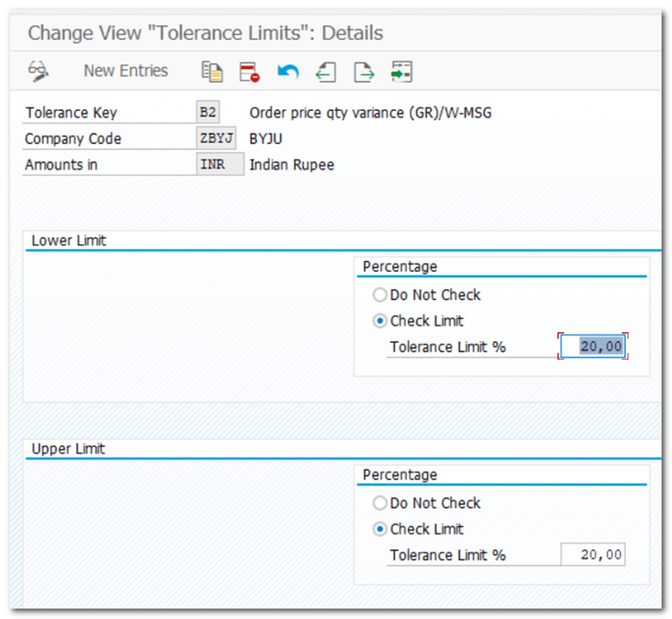Click the BYJU company name text
The image size is (672, 619).
pos(266,139)
